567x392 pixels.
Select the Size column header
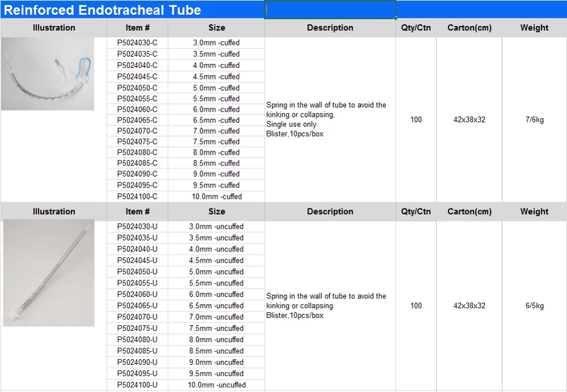click(x=216, y=27)
